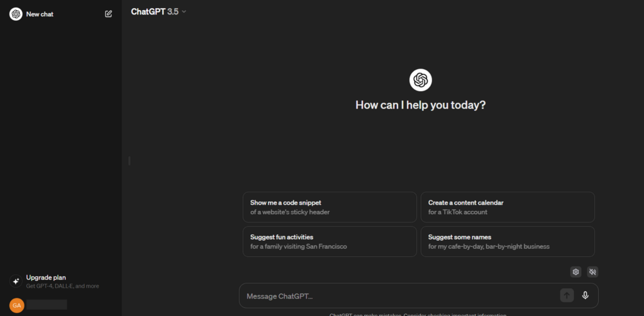The width and height of the screenshot is (644, 316).
Task: Click "Suggest some names" prompt card
Action: [507, 241]
